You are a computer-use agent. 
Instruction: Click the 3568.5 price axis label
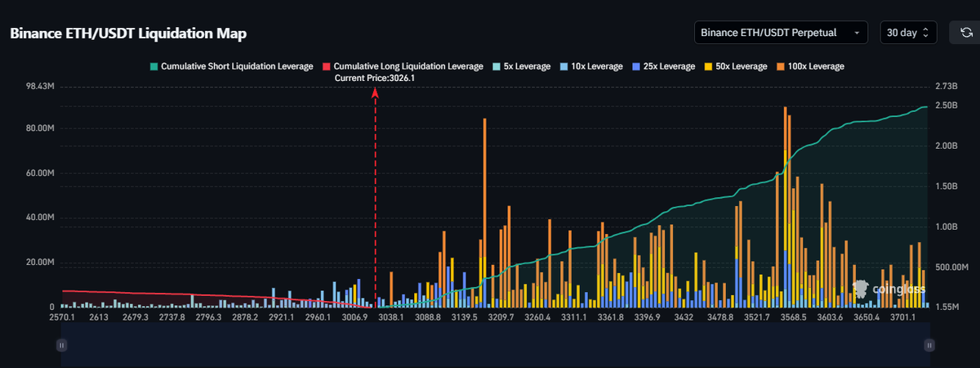point(793,316)
